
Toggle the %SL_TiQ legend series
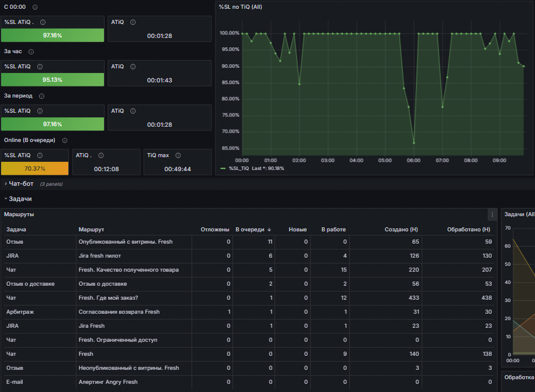click(x=239, y=168)
